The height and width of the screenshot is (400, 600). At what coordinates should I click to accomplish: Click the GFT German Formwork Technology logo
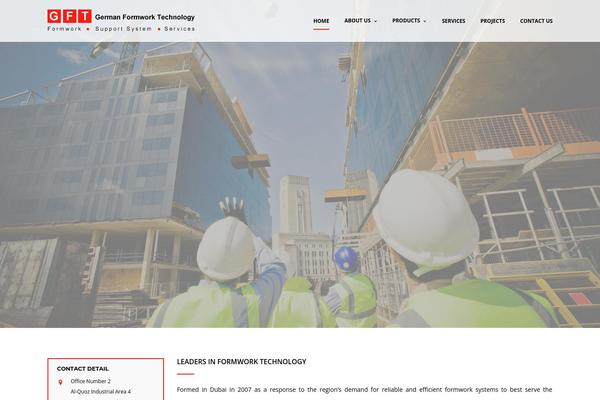tap(121, 21)
